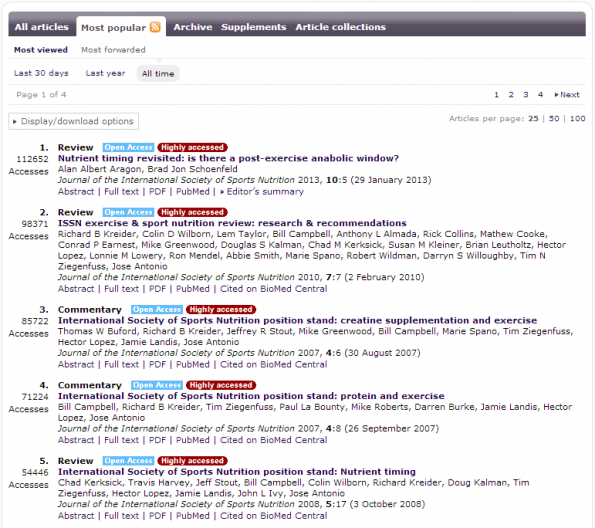Viewport: 595px width, 528px height.
Task: Click Open Access badge on article 3
Action: [157, 309]
